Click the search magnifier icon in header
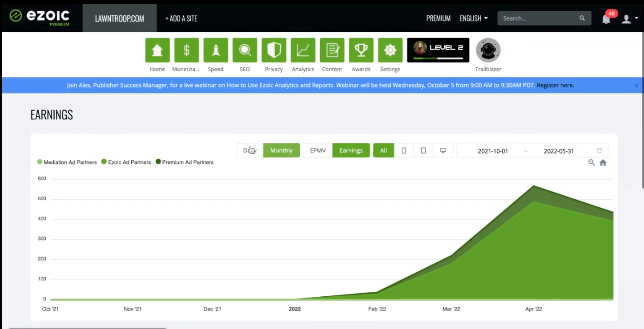 tap(582, 18)
